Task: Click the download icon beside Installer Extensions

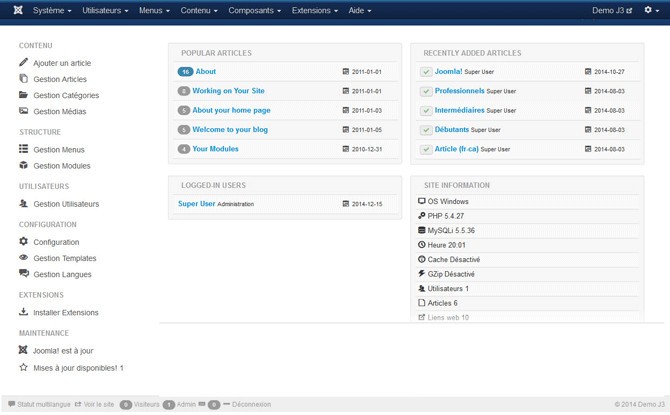Action: [24, 312]
